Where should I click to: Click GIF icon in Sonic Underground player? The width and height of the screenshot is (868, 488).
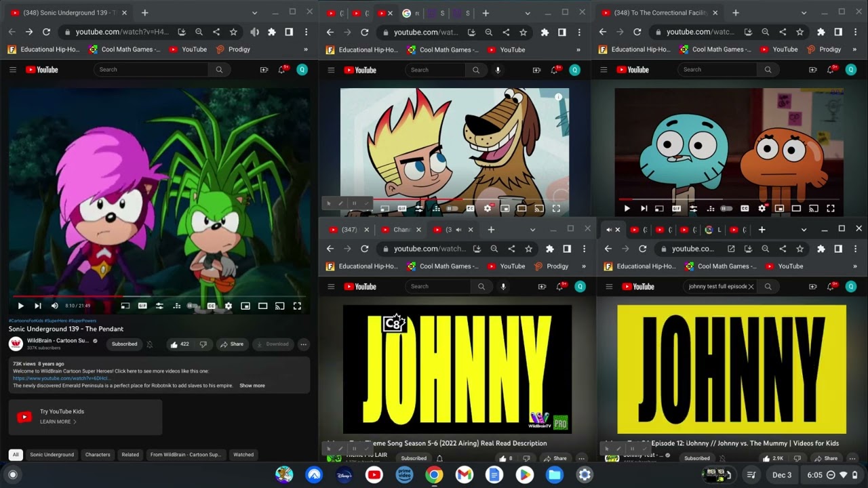142,306
